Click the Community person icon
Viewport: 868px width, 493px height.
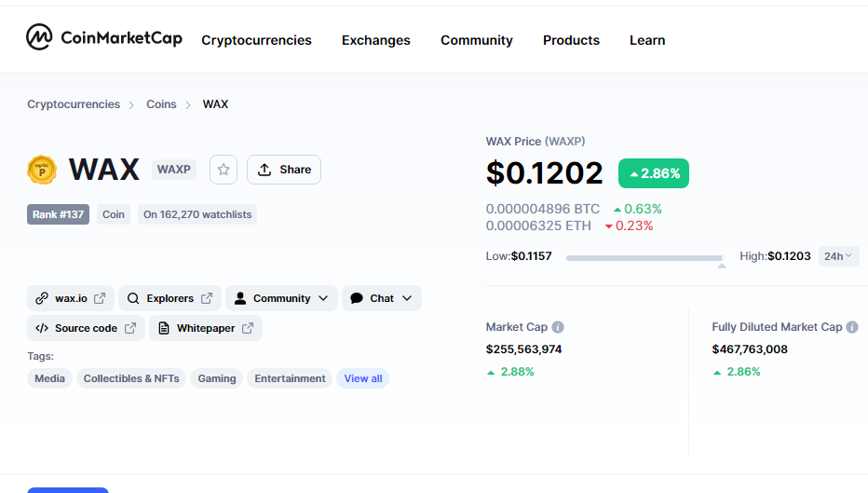[x=240, y=298]
